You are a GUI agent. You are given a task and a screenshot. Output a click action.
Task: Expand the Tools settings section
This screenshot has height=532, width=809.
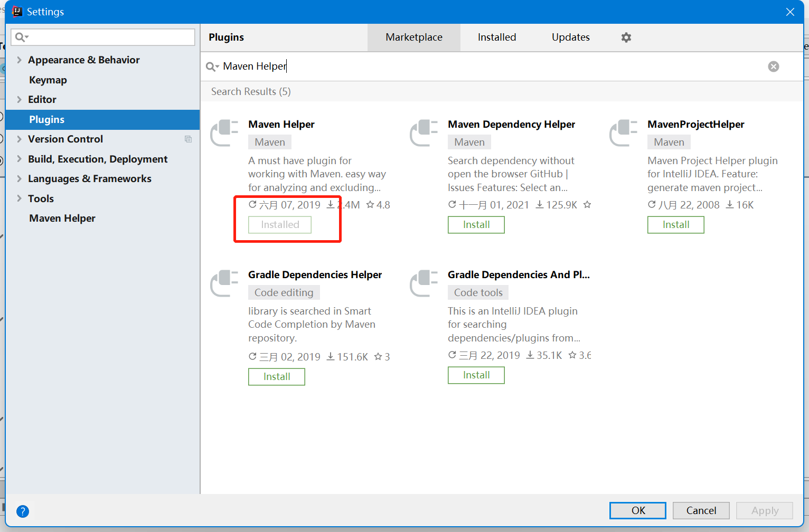[x=19, y=198]
